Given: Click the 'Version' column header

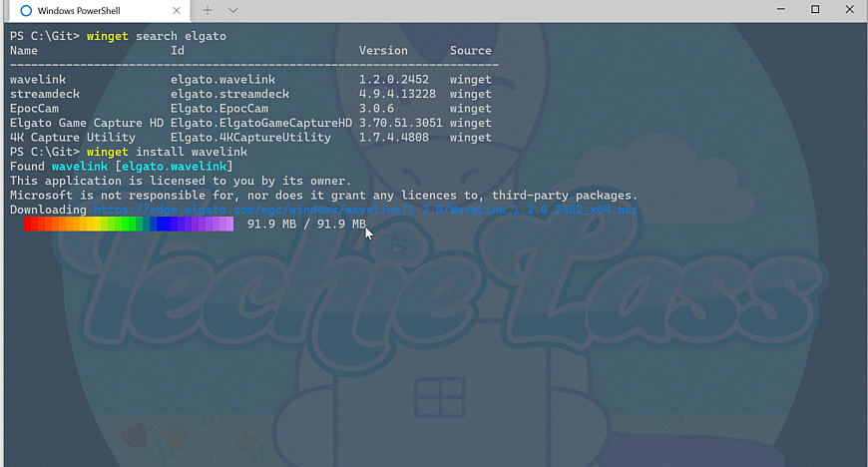Looking at the screenshot, I should tap(383, 51).
